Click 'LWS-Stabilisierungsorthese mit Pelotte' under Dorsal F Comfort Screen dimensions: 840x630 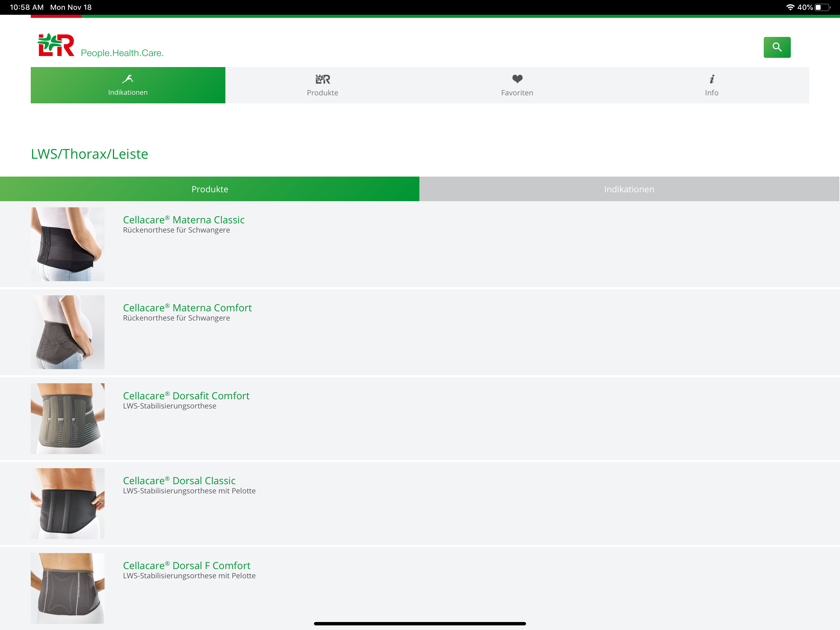pyautogui.click(x=189, y=576)
